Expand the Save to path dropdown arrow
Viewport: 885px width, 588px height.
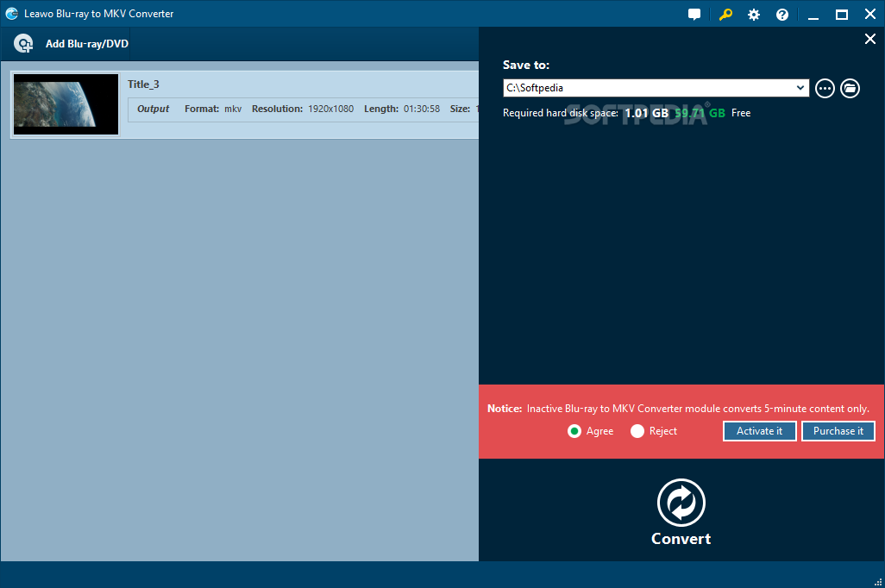coord(800,87)
